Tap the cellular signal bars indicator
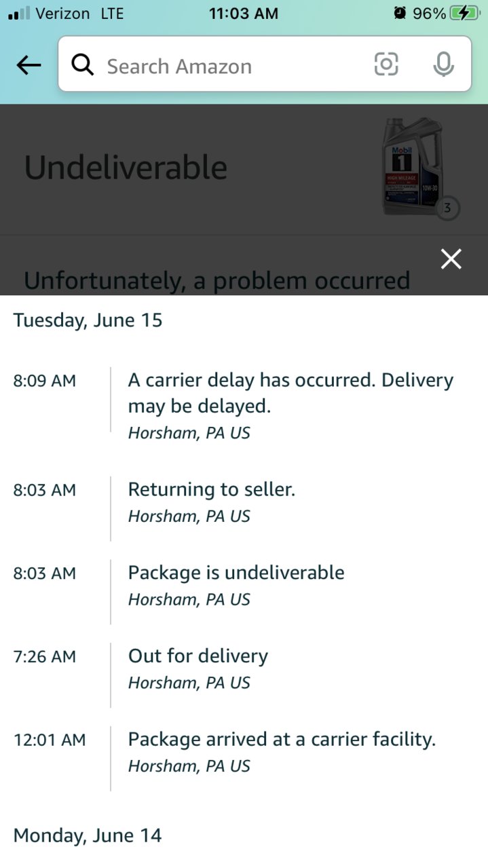 [19, 13]
